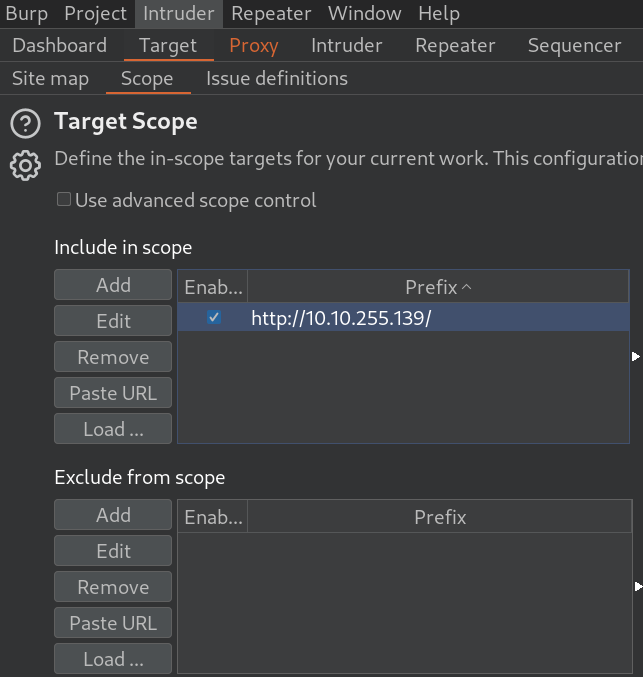Expand the include-scope table side arrow
643x677 pixels.
point(636,357)
